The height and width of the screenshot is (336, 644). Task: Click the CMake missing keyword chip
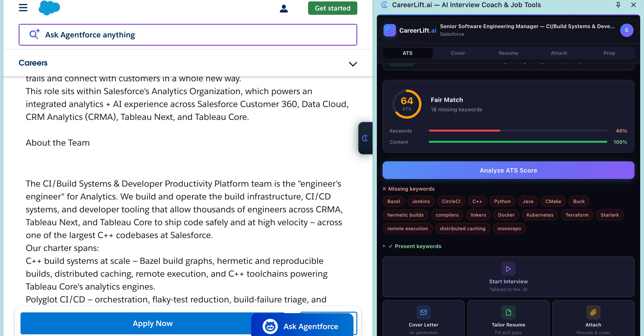[x=553, y=201]
